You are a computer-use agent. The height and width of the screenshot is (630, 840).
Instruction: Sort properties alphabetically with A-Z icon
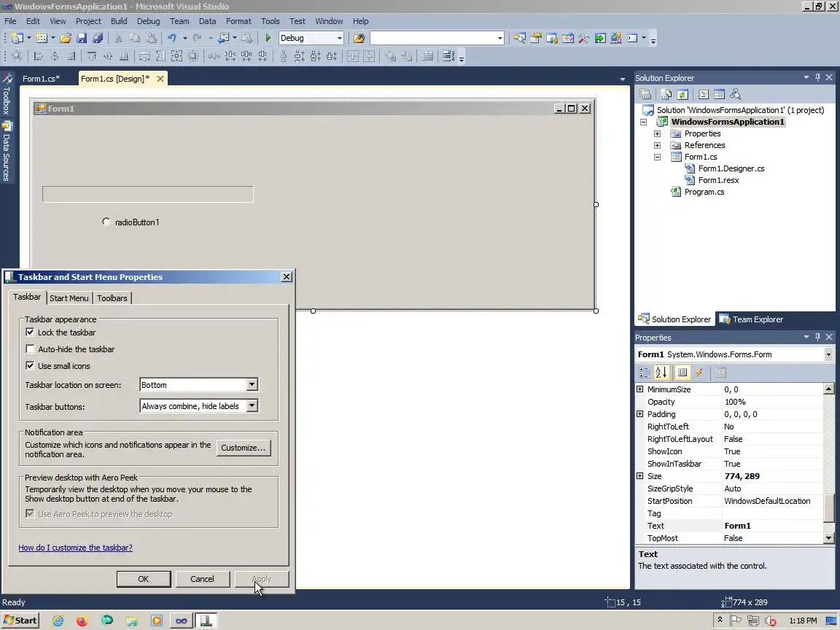[661, 373]
